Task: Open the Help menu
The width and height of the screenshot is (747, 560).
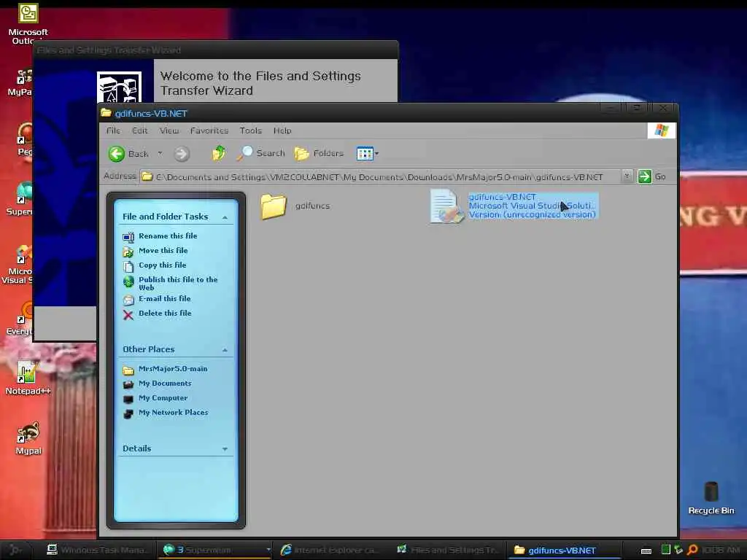Action: click(282, 131)
